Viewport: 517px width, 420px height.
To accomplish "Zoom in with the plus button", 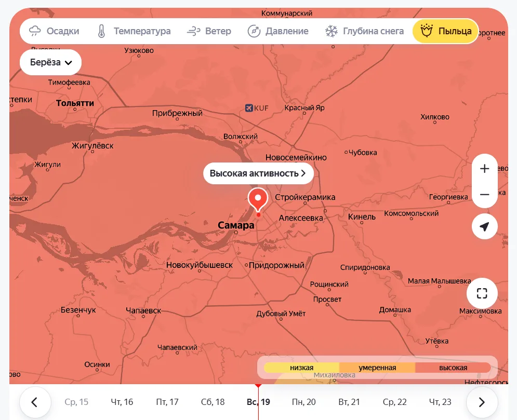I will 484,169.
